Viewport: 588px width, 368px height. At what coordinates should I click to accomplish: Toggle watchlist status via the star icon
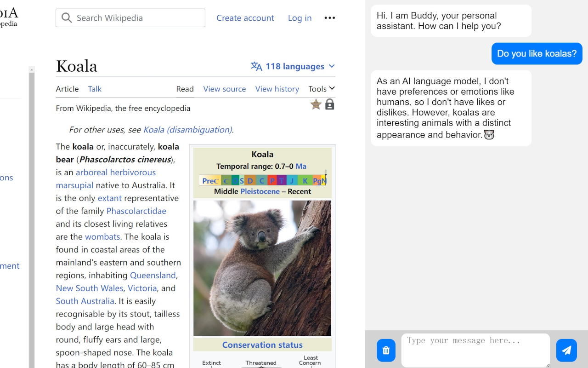point(316,104)
